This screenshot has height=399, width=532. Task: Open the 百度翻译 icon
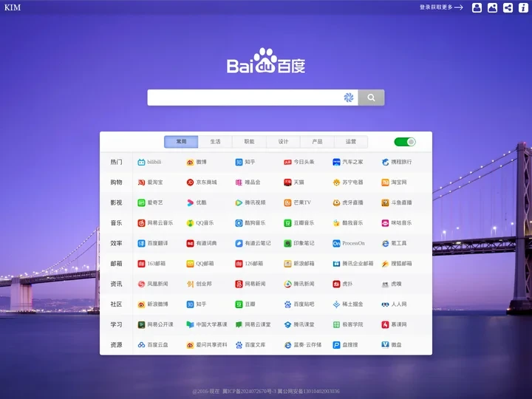click(141, 243)
